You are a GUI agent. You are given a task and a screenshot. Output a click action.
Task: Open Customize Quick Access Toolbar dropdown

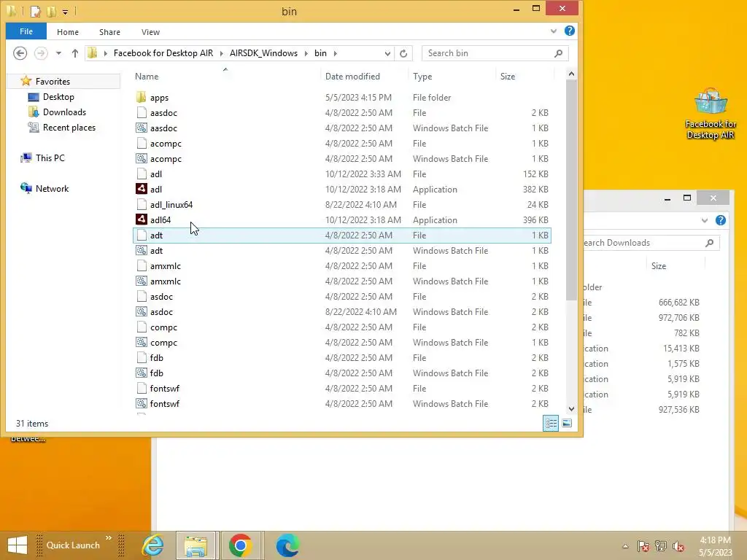[x=65, y=12]
